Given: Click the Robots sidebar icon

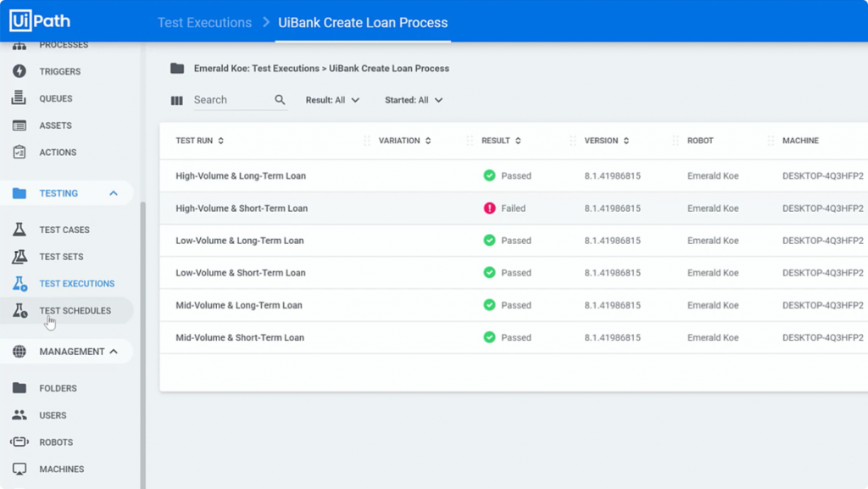Looking at the screenshot, I should 19,442.
